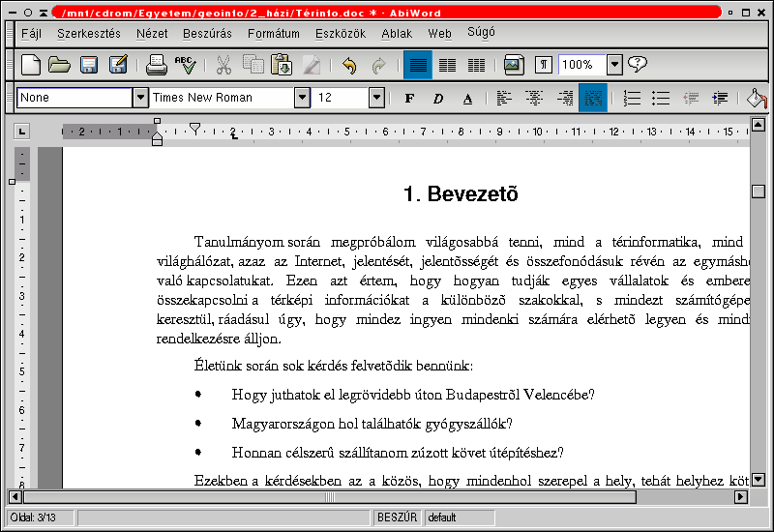The image size is (774, 532).
Task: Switch to two-column layout
Action: pyautogui.click(x=447, y=65)
